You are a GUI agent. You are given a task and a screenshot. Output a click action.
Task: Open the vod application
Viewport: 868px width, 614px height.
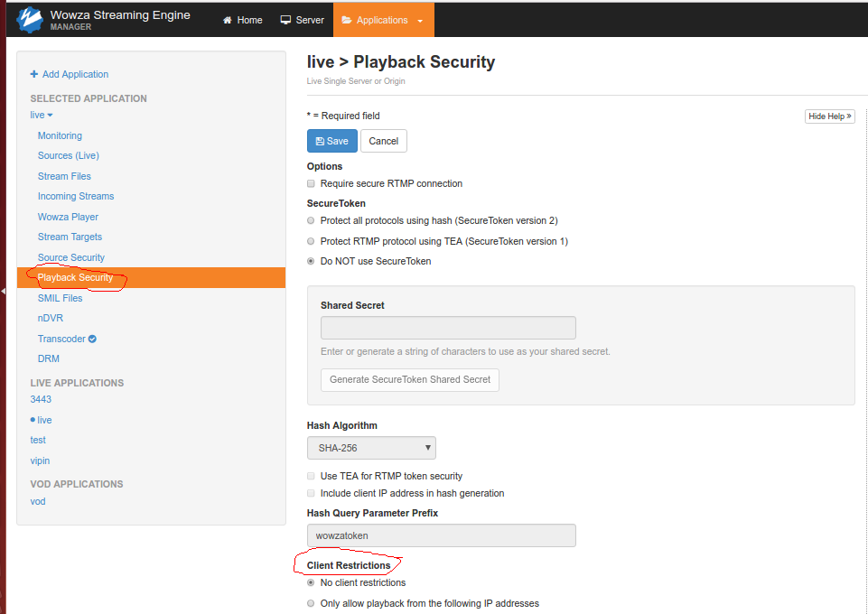pyautogui.click(x=38, y=502)
